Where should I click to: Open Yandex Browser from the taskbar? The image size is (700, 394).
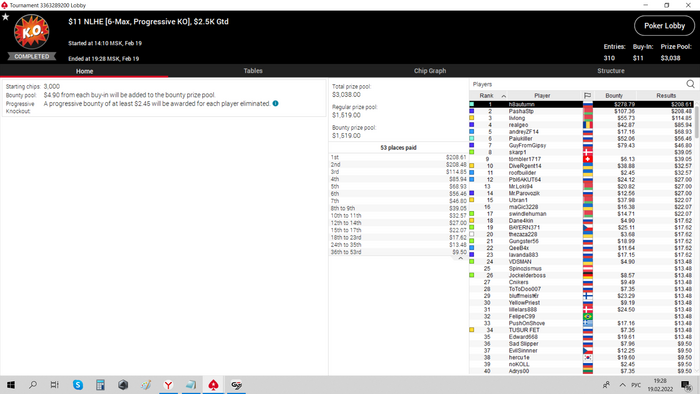[x=168, y=385]
